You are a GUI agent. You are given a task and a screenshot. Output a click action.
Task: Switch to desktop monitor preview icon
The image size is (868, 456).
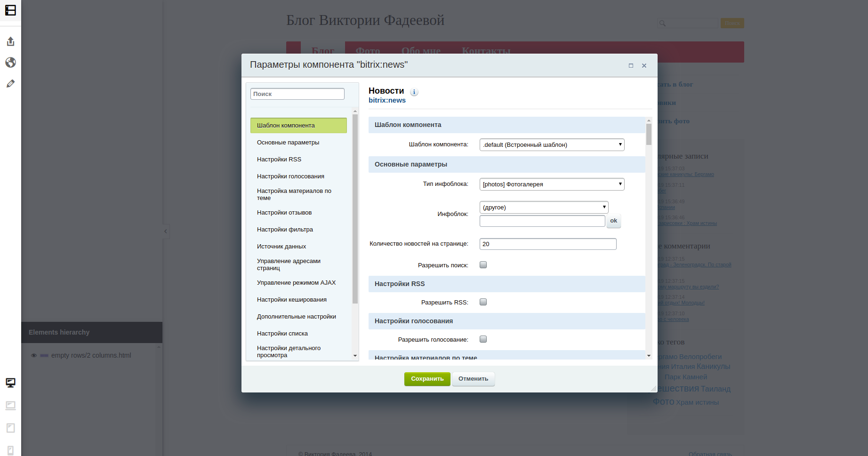pyautogui.click(x=10, y=383)
